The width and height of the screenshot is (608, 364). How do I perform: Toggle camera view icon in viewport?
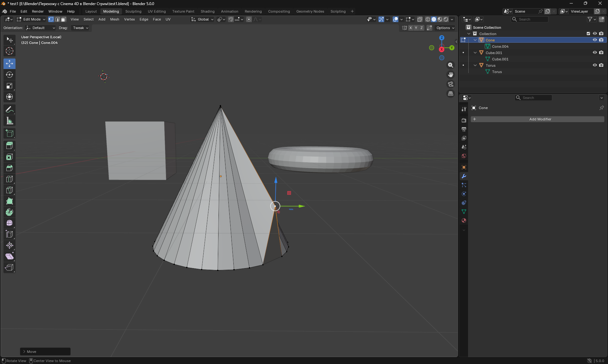[x=450, y=84]
